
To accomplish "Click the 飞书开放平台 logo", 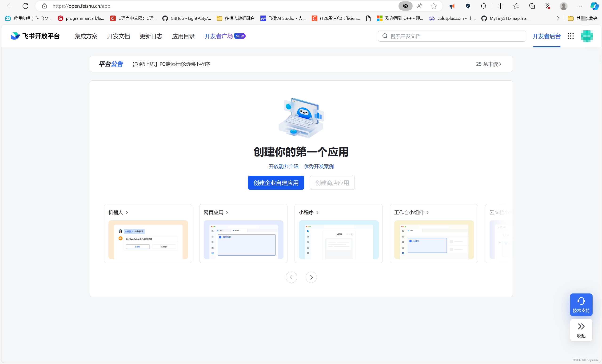I will point(35,36).
